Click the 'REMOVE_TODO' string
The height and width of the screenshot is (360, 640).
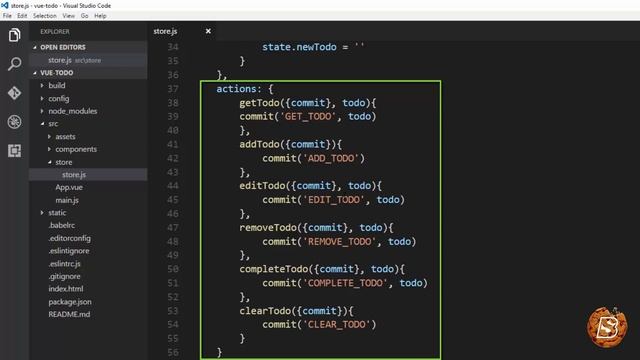tap(340, 241)
